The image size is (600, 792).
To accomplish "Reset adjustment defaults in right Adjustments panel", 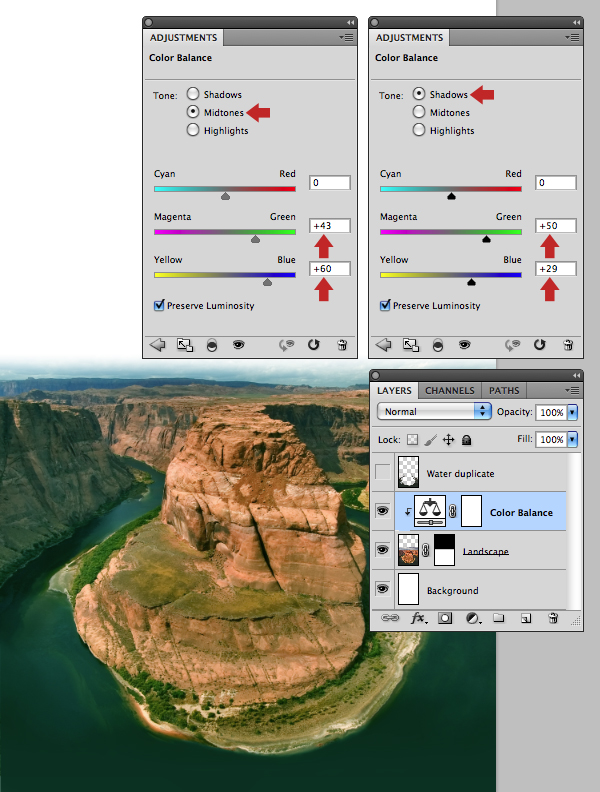I will click(539, 344).
